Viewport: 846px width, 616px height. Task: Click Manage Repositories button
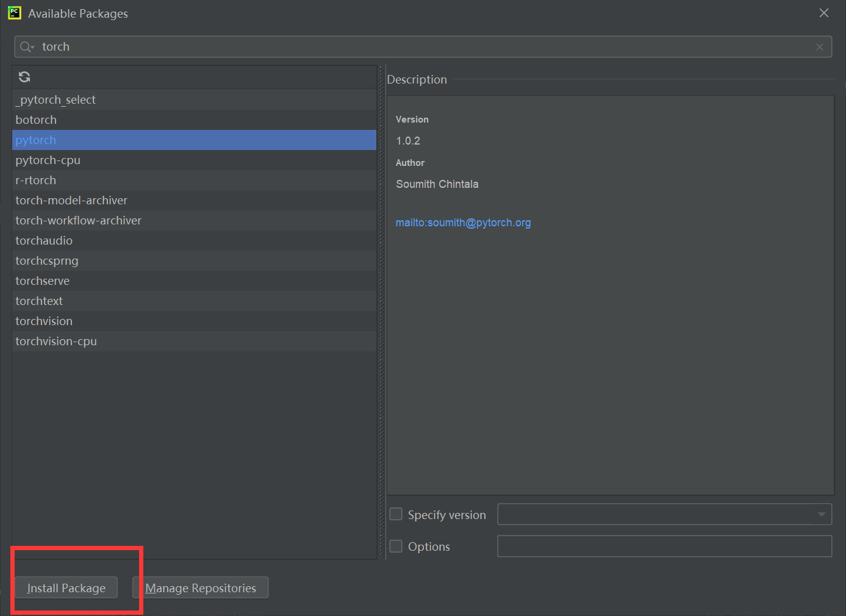201,588
